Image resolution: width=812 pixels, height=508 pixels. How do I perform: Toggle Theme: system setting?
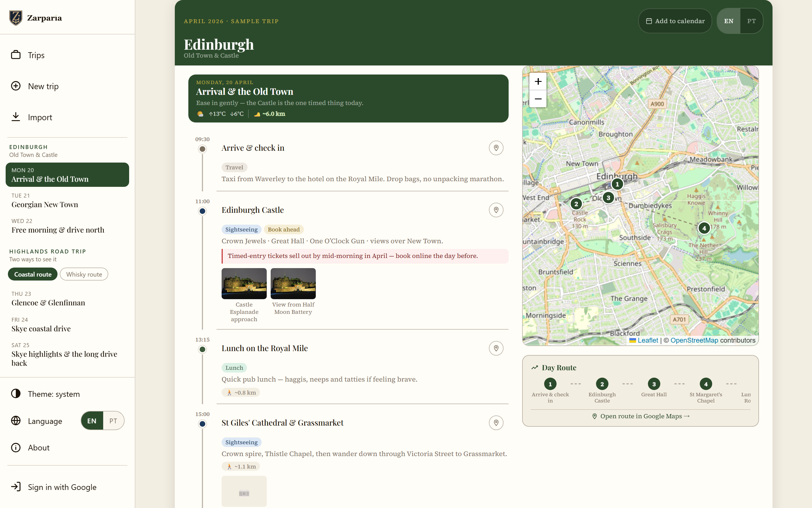point(67,394)
